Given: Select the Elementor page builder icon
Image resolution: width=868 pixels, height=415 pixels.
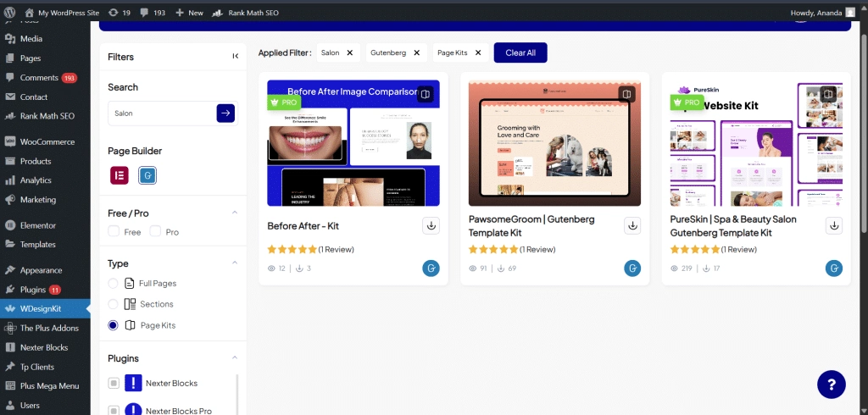Looking at the screenshot, I should (119, 175).
